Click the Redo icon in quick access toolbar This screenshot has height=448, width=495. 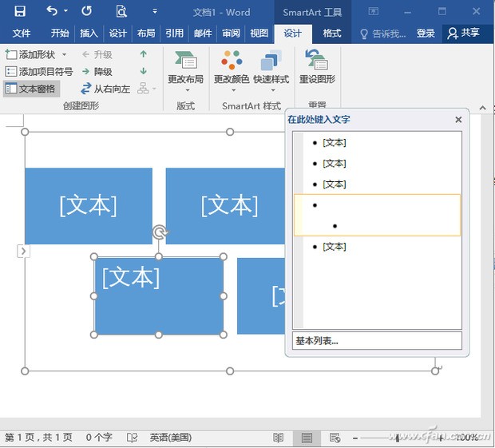[x=86, y=11]
